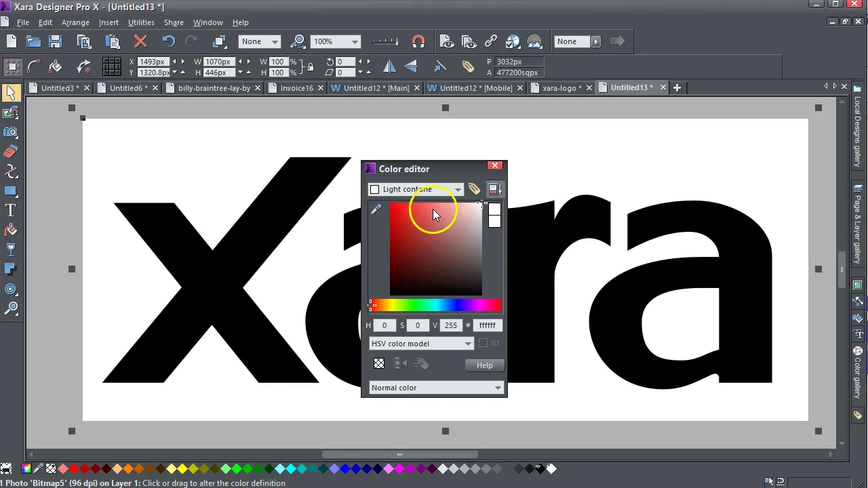Switch to Untitled12 [Mobile] tab
Image resolution: width=868 pixels, height=488 pixels.
point(475,87)
